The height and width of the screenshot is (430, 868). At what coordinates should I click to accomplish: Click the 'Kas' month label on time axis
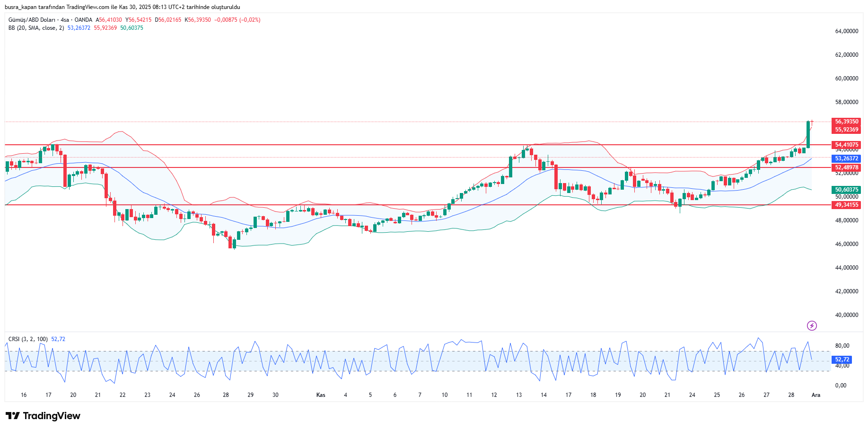tap(321, 395)
